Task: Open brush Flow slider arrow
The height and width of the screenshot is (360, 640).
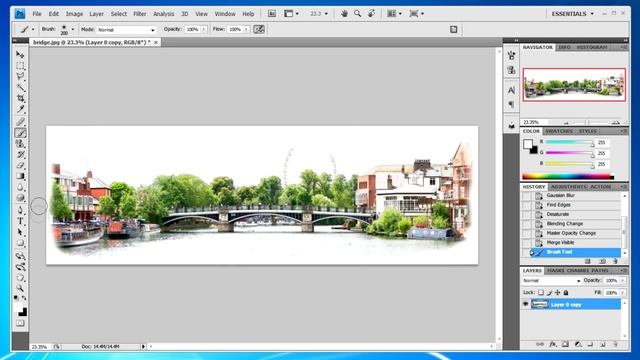Action: (x=246, y=29)
